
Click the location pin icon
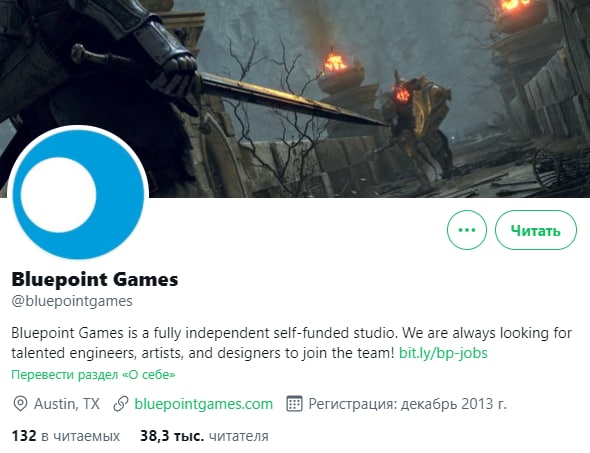[20, 404]
